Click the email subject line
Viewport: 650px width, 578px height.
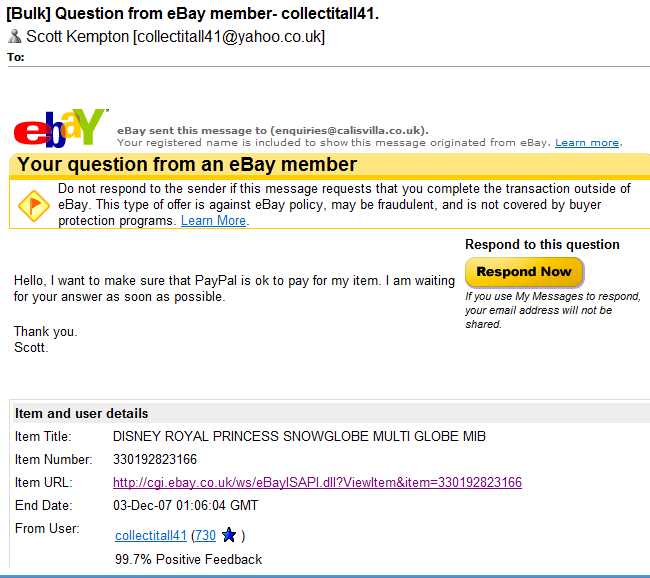click(x=192, y=14)
